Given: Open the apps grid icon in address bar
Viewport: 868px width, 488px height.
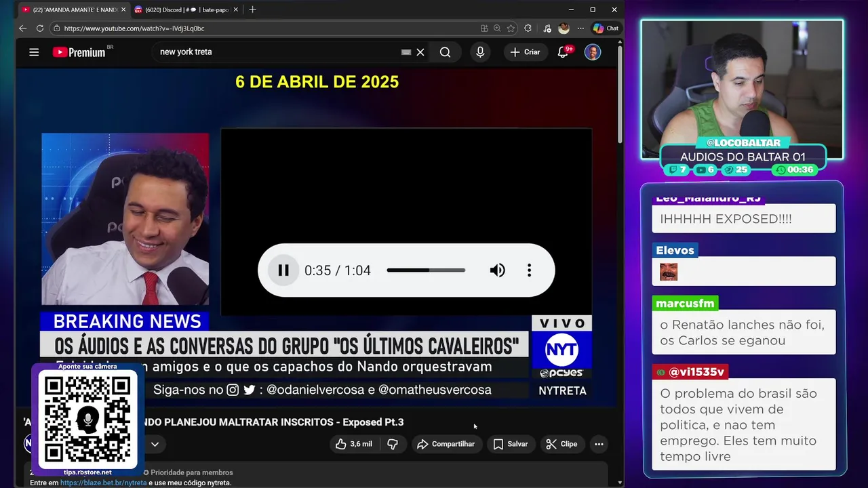Looking at the screenshot, I should [x=484, y=28].
